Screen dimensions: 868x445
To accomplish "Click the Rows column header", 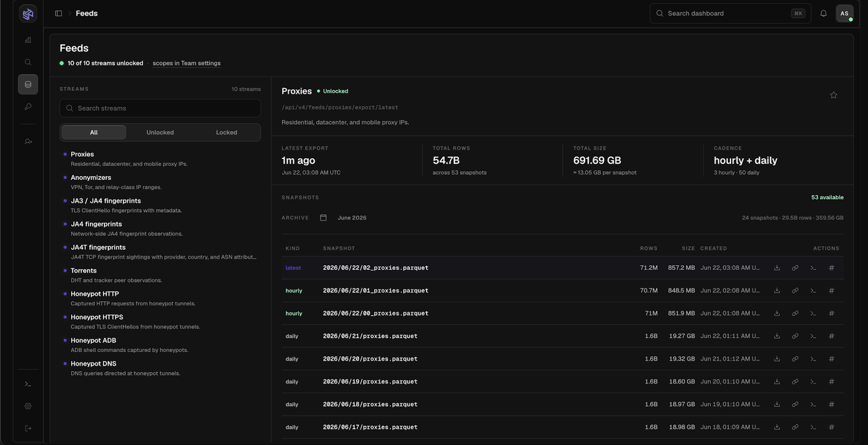I will (x=649, y=248).
